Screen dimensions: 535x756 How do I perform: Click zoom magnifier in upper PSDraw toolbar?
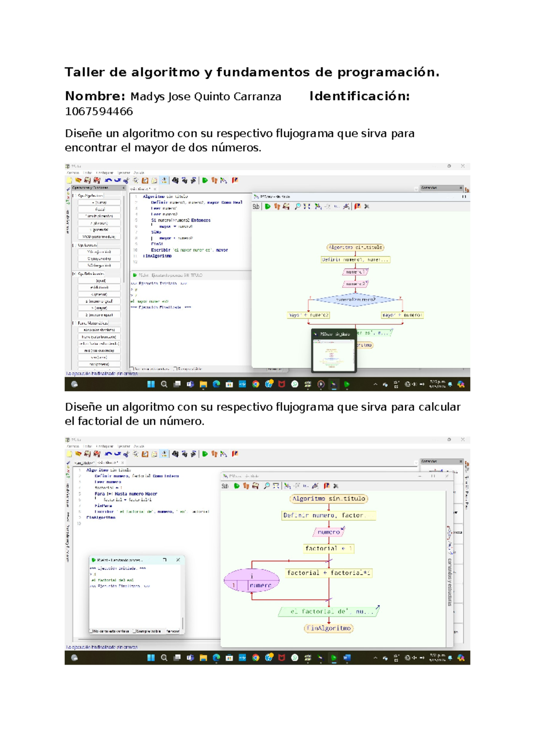(297, 206)
